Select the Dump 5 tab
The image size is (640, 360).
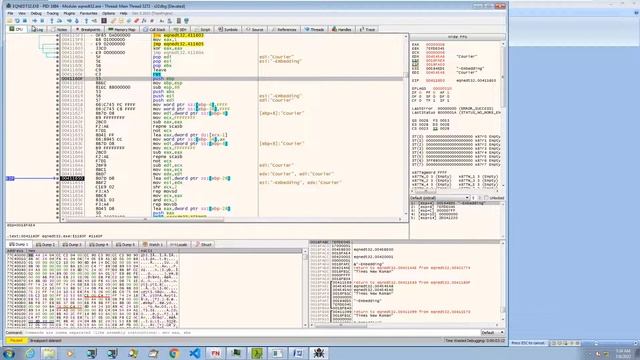click(125, 244)
